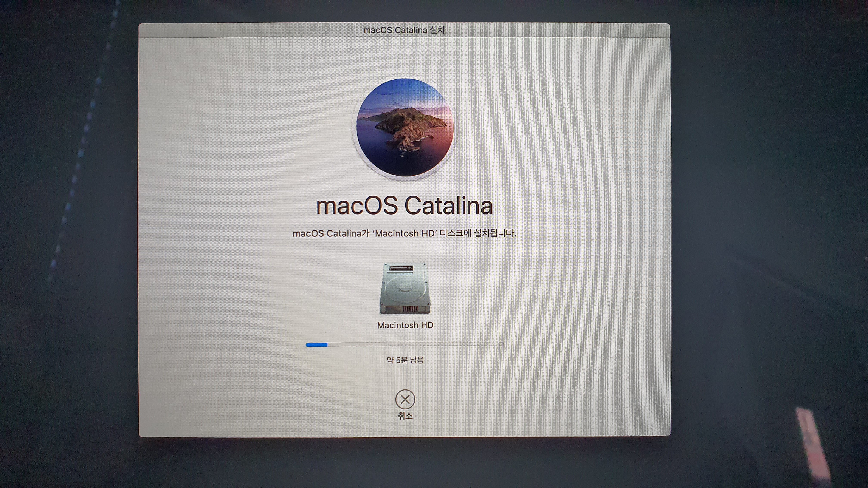Viewport: 868px width, 488px height.
Task: Click the red connector pins on drive icon
Action: coord(410,309)
